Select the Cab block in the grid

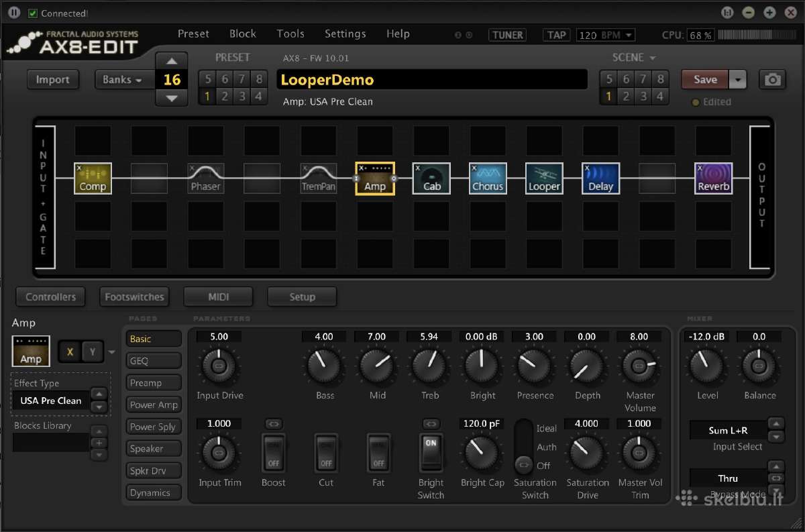tap(431, 178)
